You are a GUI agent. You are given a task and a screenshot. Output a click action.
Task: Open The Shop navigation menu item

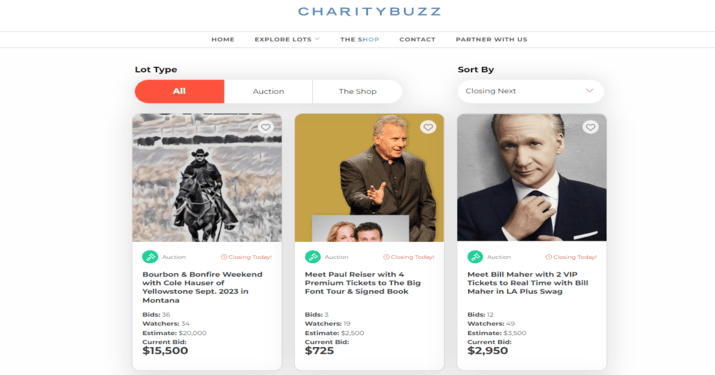coord(360,40)
